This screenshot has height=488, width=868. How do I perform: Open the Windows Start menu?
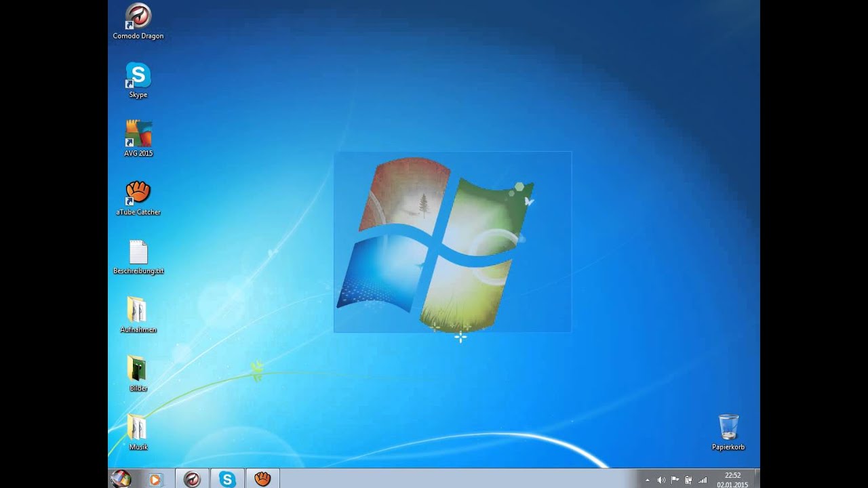(x=121, y=479)
